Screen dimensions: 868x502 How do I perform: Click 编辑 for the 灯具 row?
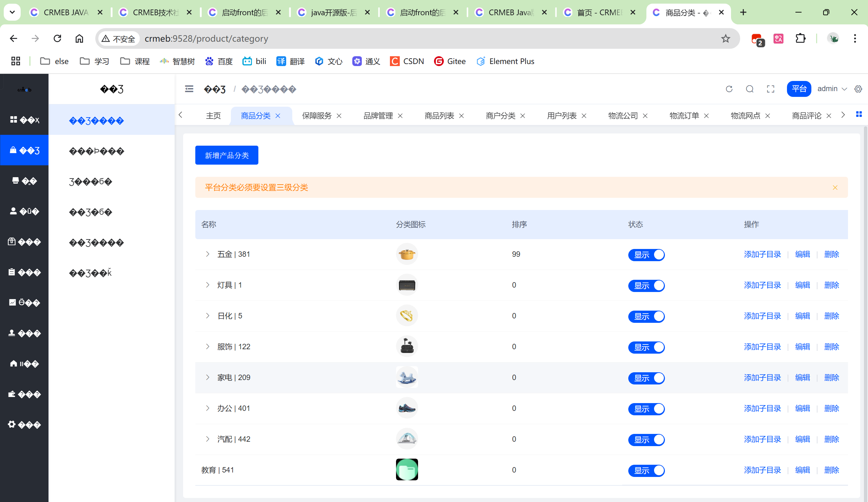point(802,285)
